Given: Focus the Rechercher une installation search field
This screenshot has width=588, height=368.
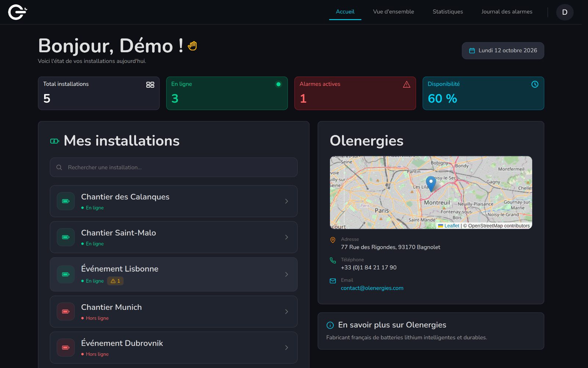Looking at the screenshot, I should [173, 167].
